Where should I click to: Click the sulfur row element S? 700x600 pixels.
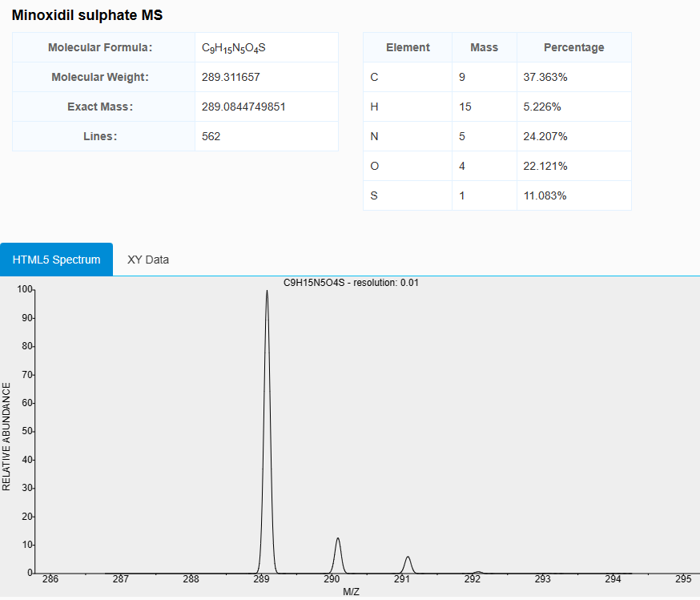pyautogui.click(x=374, y=195)
